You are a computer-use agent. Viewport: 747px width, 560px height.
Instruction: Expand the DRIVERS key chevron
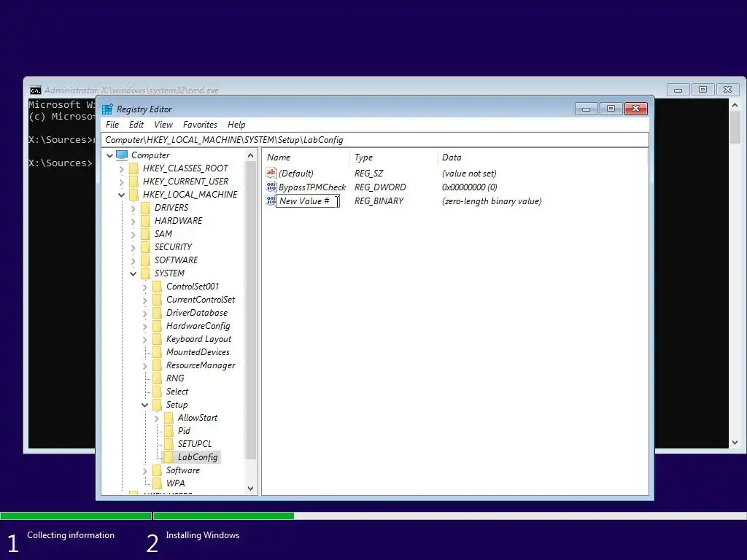(133, 209)
